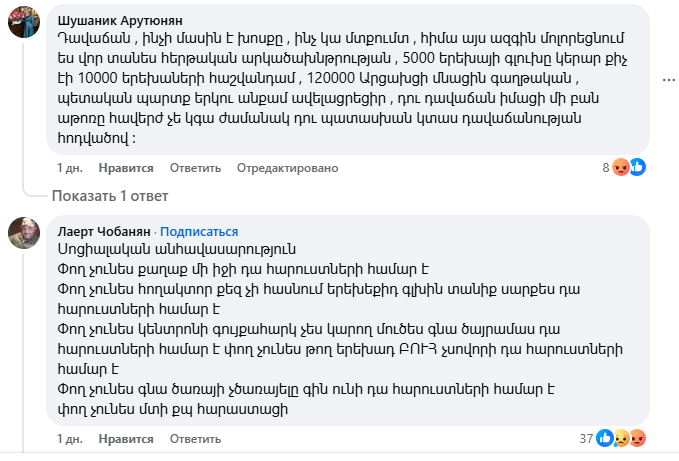
Task: Follow Лаерт Чобанян with "Подписаться"
Action: click(199, 230)
